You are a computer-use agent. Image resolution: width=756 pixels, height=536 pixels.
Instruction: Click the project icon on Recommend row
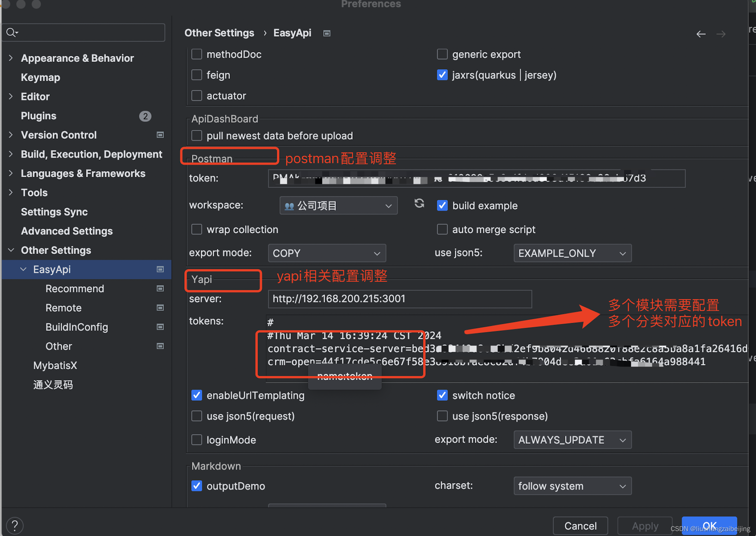coord(160,289)
